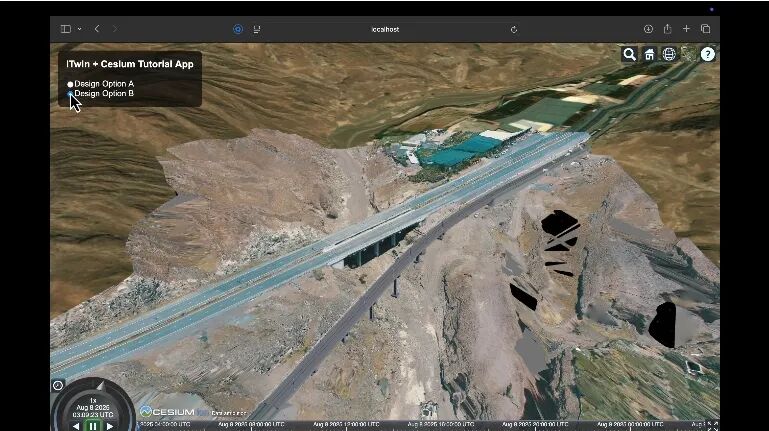
Task: Open the navigation help button
Action: (708, 54)
